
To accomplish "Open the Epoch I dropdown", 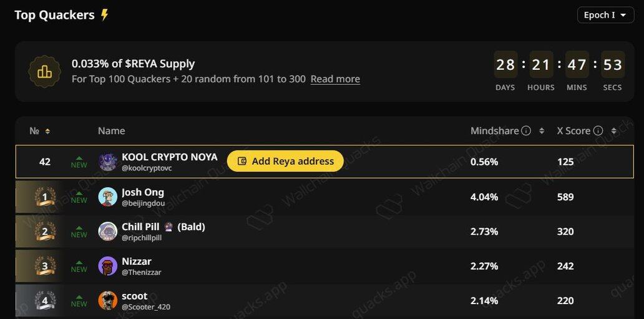I will pyautogui.click(x=605, y=15).
